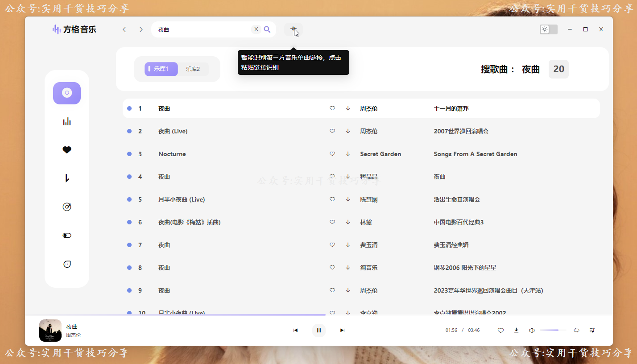Viewport: 637px width, 364px height.
Task: Download the song Nocturne by Secret Garden
Action: tap(347, 153)
